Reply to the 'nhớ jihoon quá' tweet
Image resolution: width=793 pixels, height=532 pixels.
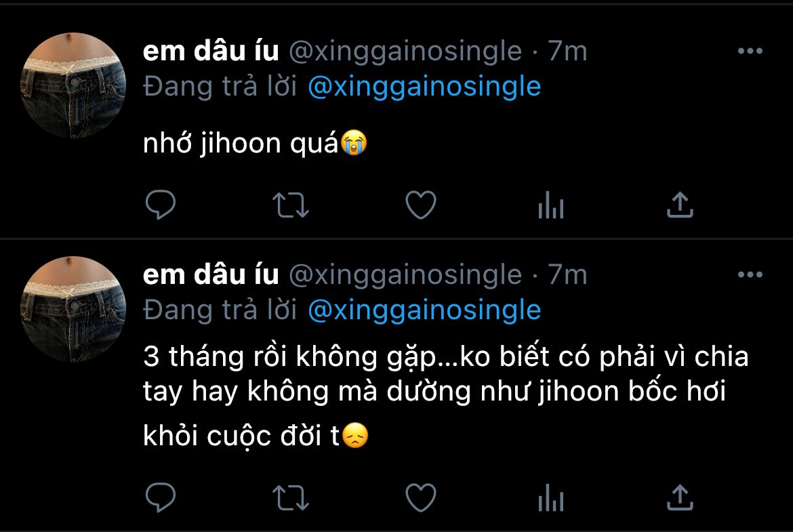pos(161,205)
